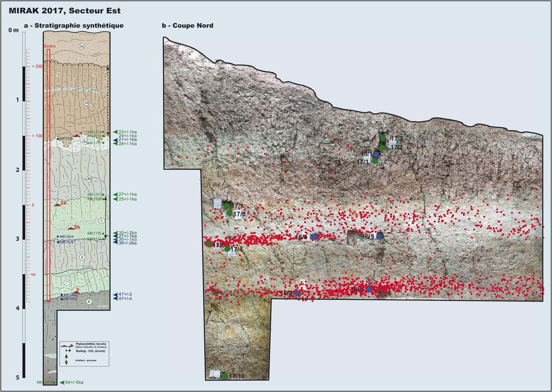Click the 'b - Coupe Nord' heading
This screenshot has width=552, height=392.
point(187,26)
